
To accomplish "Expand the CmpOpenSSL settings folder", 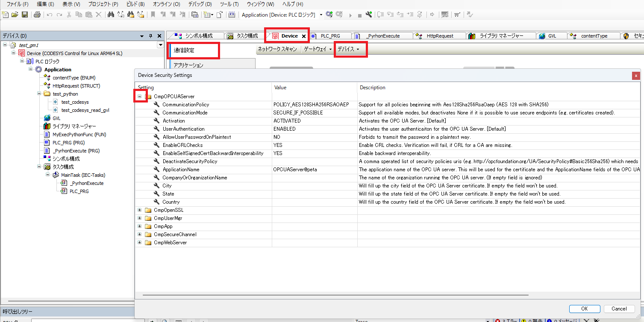I will (140, 210).
